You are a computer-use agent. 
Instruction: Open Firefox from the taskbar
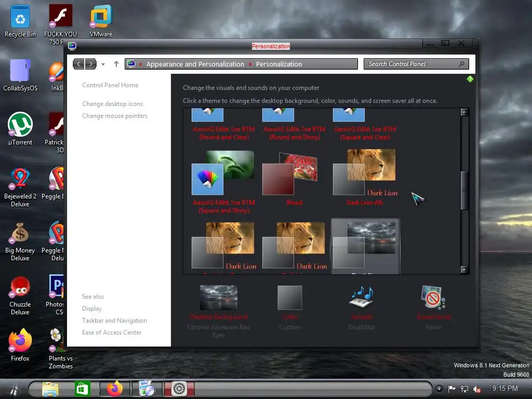(115, 389)
